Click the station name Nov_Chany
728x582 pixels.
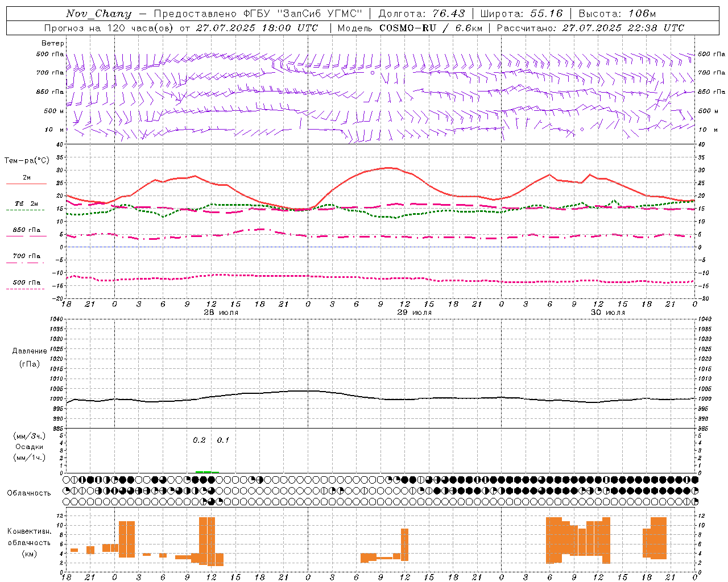tap(98, 14)
